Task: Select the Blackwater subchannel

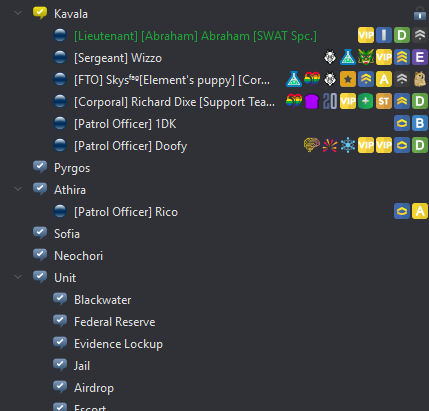Action: 102,300
